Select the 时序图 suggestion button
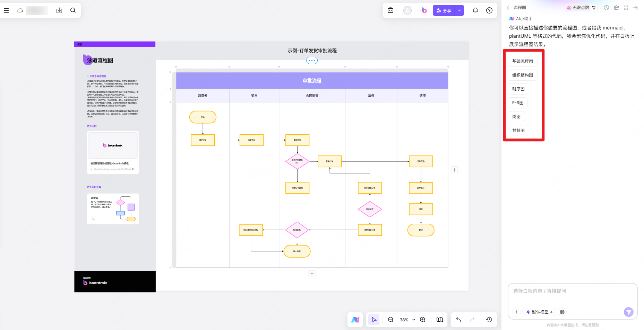 [518, 89]
